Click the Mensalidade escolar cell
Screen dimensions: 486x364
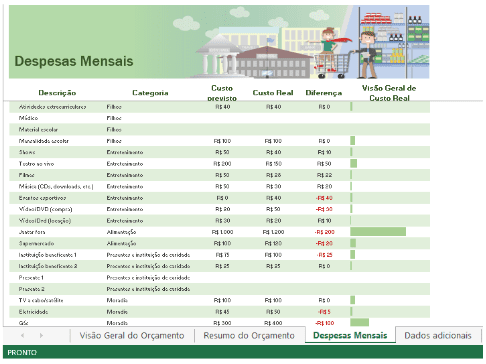pos(44,141)
